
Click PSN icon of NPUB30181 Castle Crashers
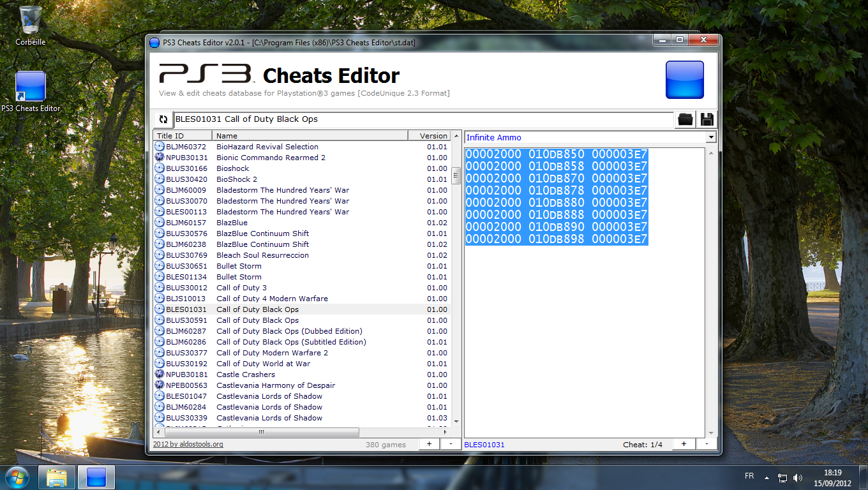coord(160,375)
